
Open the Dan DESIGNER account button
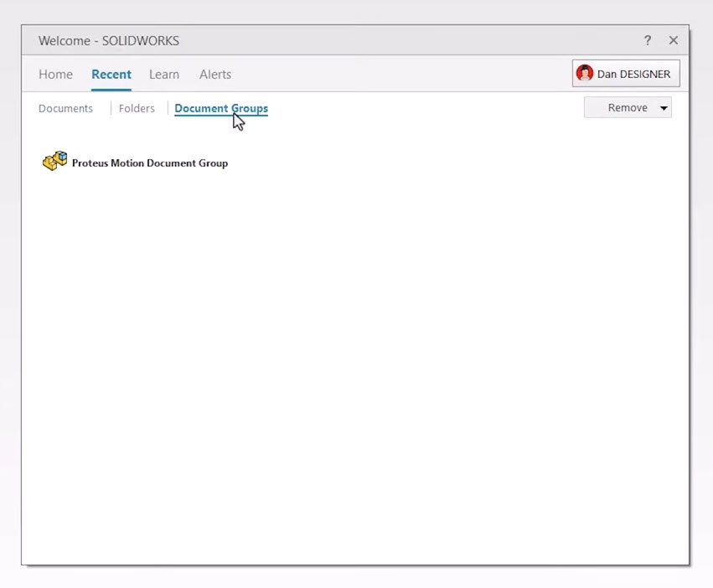click(633, 74)
